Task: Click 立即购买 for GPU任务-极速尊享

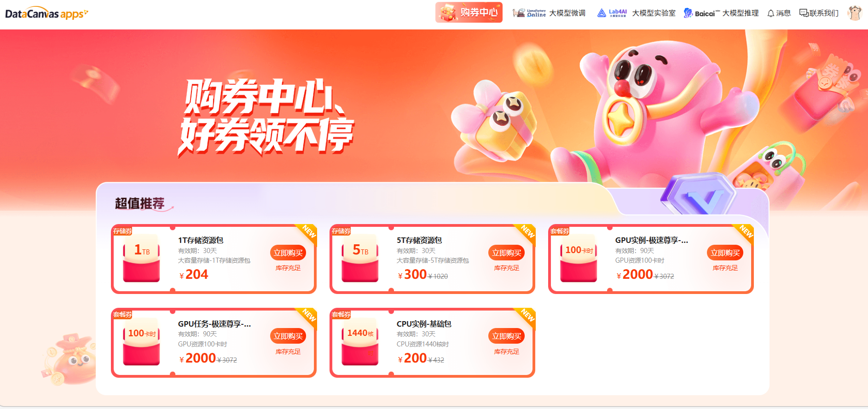Action: (x=288, y=336)
